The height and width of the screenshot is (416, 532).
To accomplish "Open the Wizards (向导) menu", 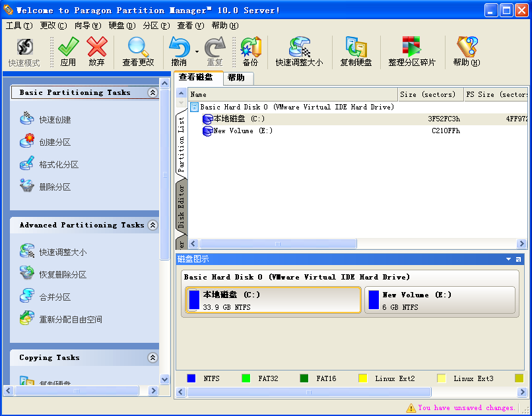I will coord(88,26).
